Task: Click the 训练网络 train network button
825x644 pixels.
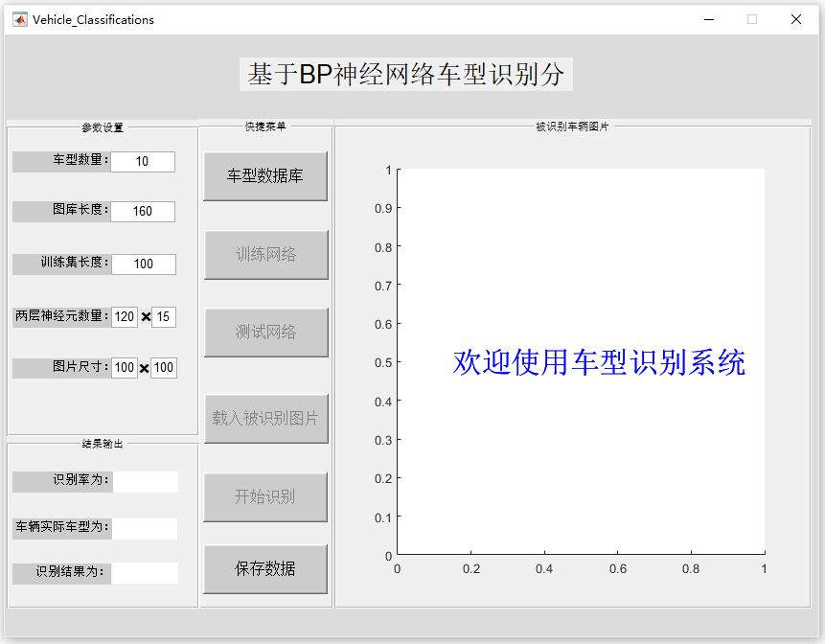Action: 265,255
